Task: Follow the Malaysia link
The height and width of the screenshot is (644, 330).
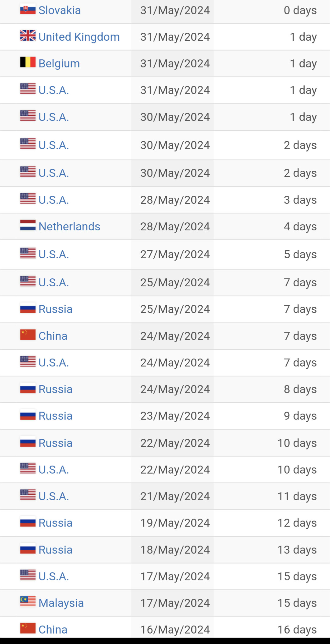Action: coord(61,603)
